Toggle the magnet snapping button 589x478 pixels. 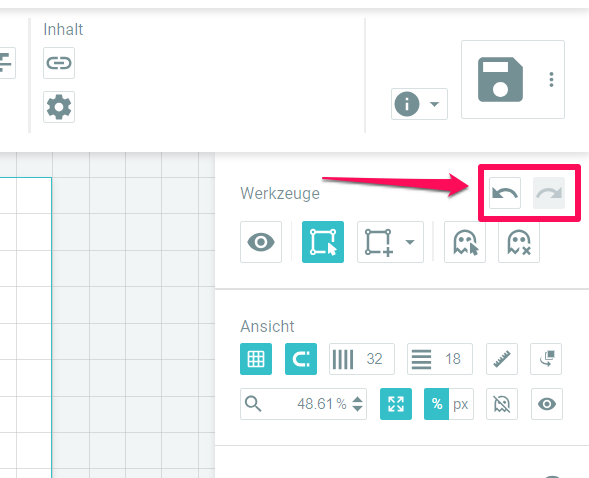point(301,359)
